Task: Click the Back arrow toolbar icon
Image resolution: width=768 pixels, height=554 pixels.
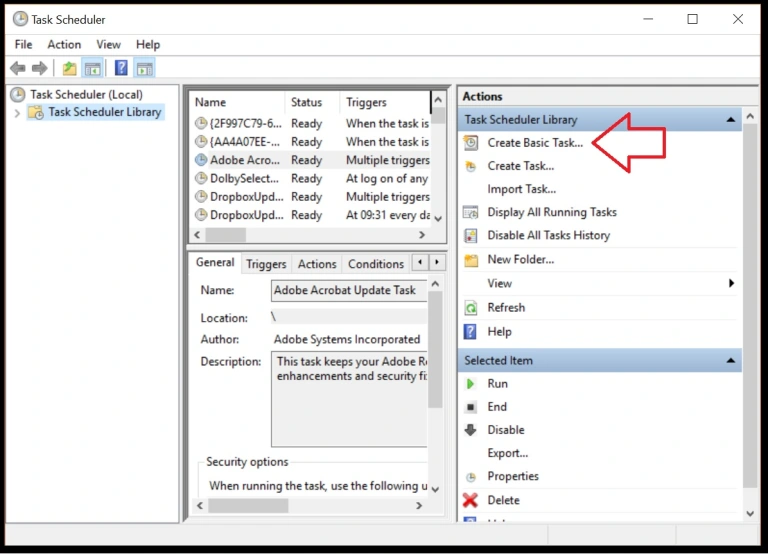Action: (17, 68)
